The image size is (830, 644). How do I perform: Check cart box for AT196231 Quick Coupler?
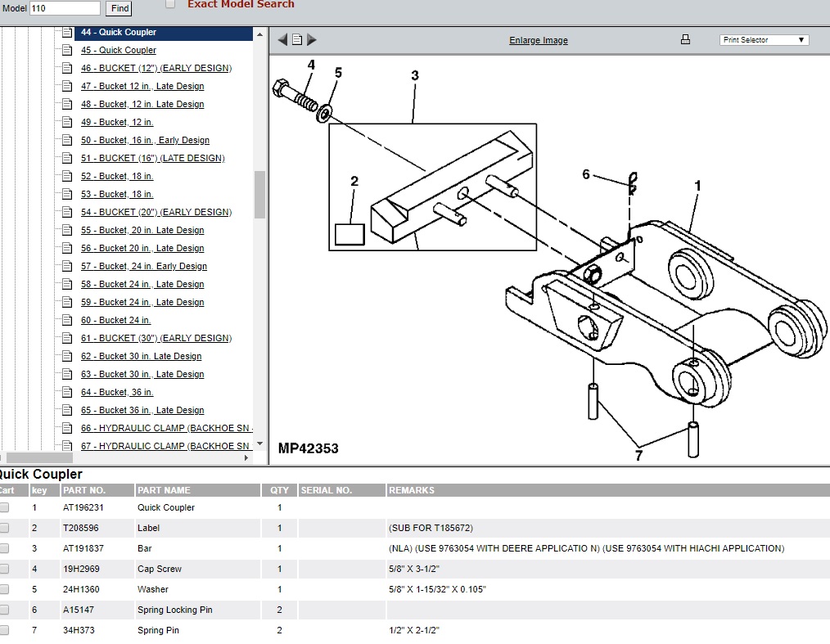[x=4, y=507]
